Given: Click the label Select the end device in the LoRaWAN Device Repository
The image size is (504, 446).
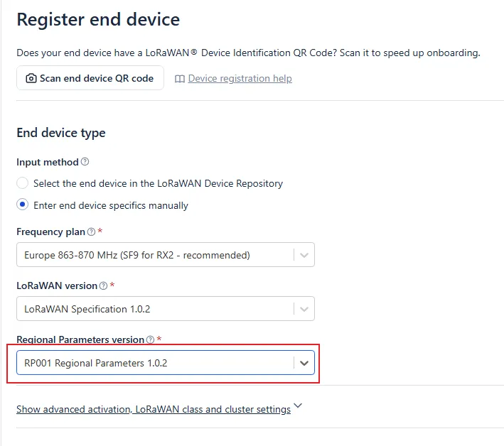Looking at the screenshot, I should tap(158, 183).
